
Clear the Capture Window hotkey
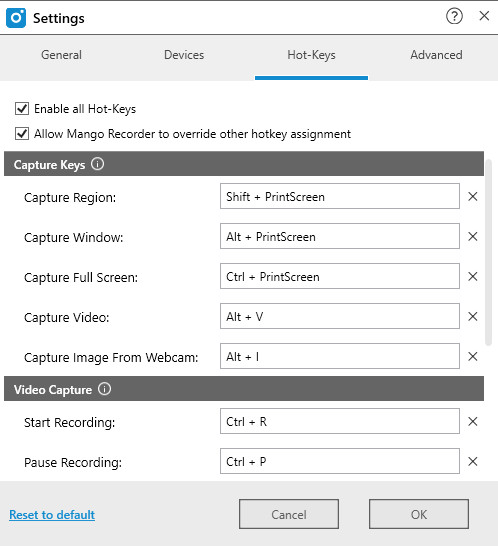(473, 236)
